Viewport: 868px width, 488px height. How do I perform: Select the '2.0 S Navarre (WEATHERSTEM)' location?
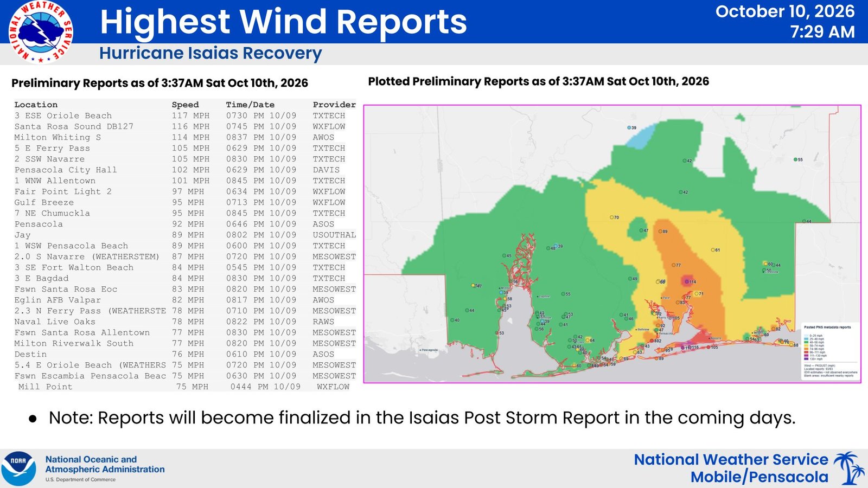[87, 256]
